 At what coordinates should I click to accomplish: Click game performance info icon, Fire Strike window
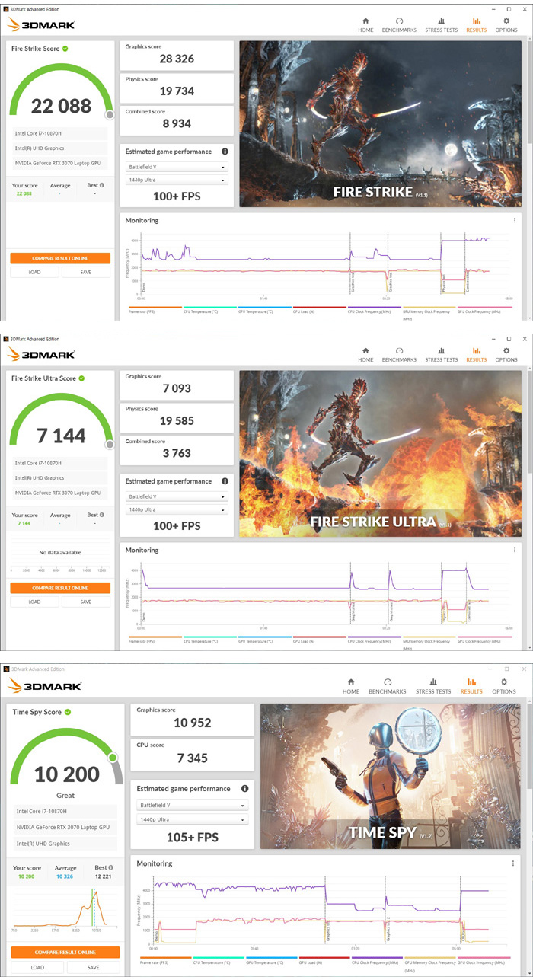[225, 152]
